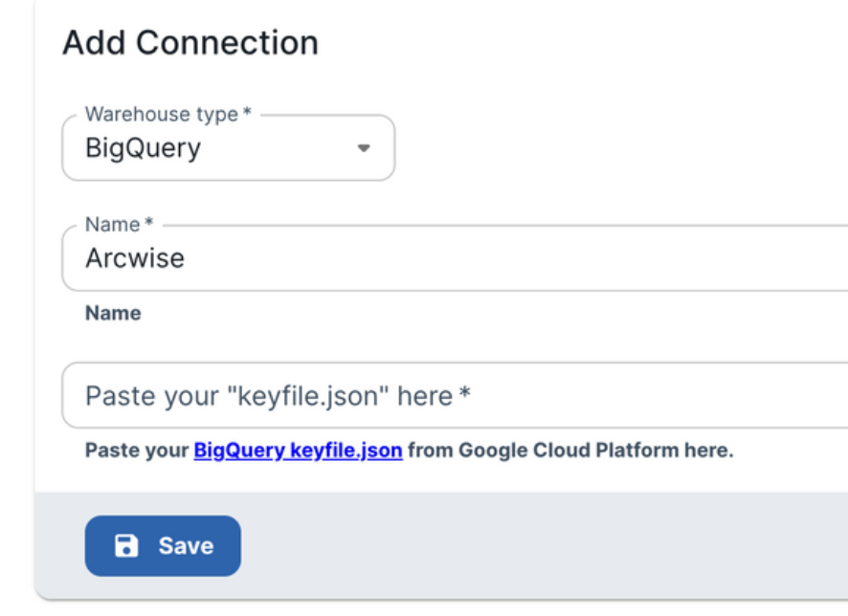This screenshot has height=616, width=848.
Task: Click the 'from Google Cloud Platform here' helper text
Action: [569, 450]
